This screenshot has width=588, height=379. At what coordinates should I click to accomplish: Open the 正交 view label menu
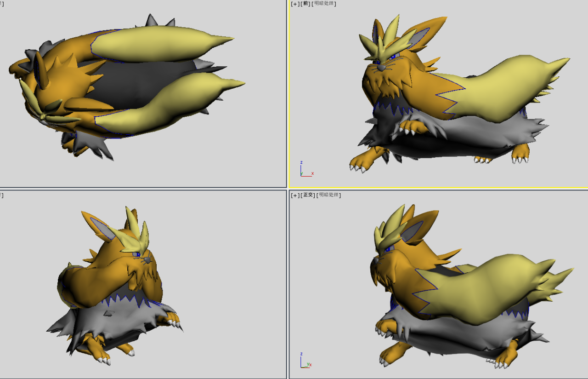308,195
